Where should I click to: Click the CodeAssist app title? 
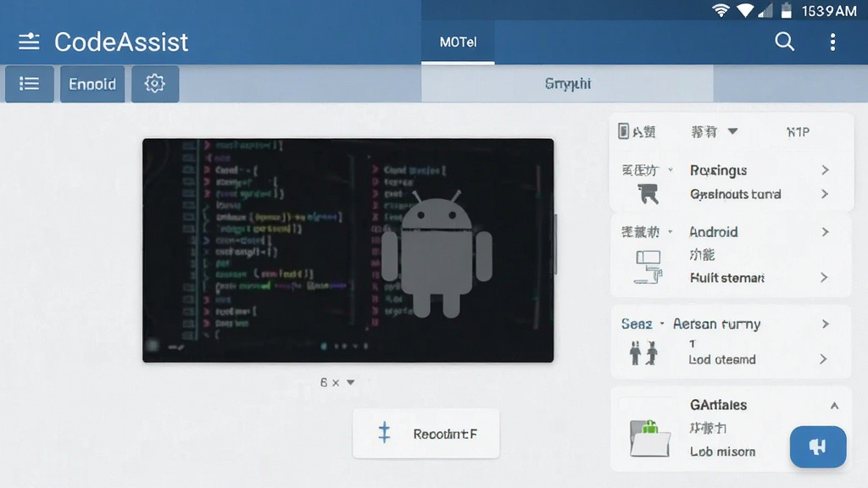click(x=121, y=42)
